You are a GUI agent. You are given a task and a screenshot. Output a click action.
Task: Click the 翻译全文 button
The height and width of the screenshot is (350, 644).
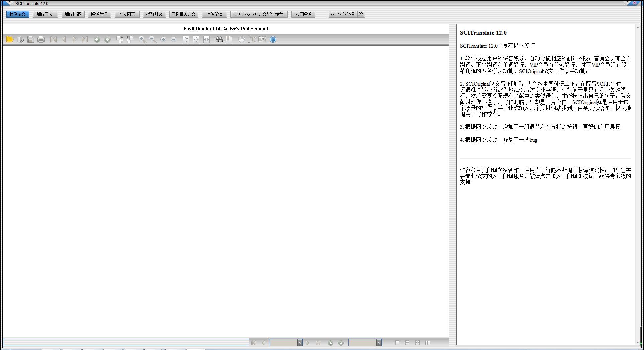[18, 14]
